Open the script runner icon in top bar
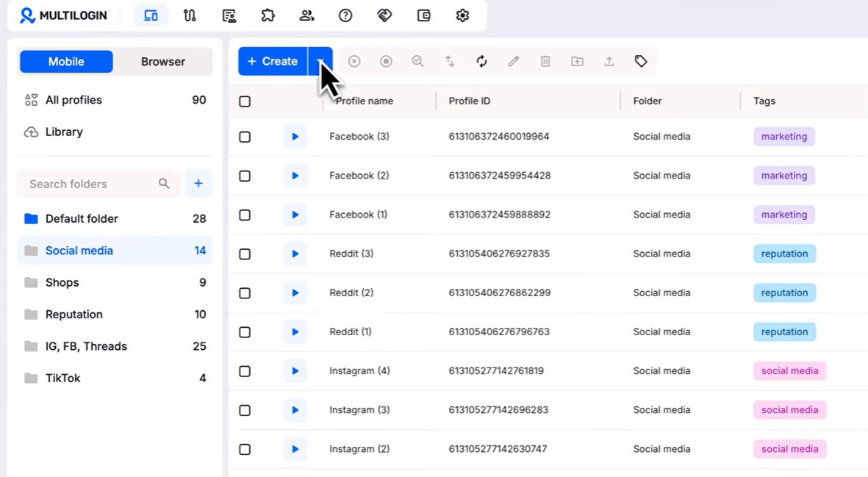Screen dimensions: 868x477 [229, 15]
